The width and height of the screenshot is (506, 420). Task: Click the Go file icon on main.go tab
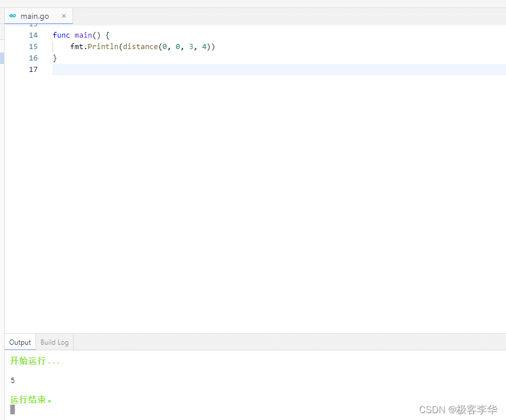click(x=13, y=16)
